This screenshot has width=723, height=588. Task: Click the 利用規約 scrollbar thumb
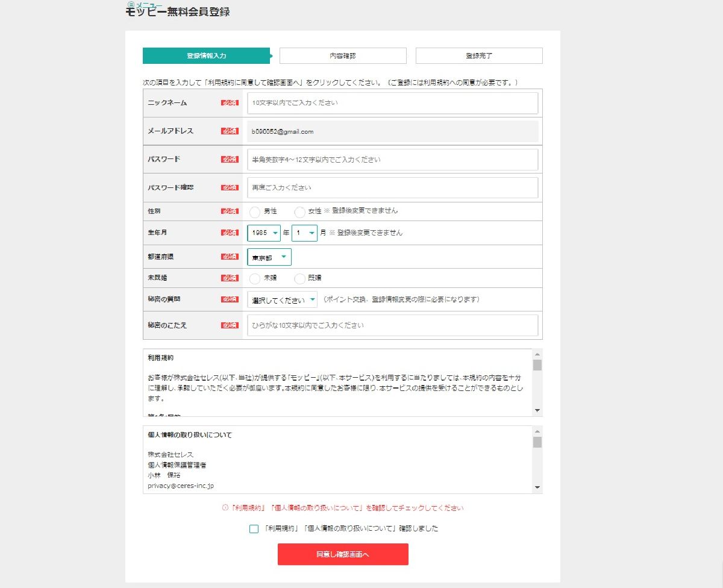pos(537,365)
